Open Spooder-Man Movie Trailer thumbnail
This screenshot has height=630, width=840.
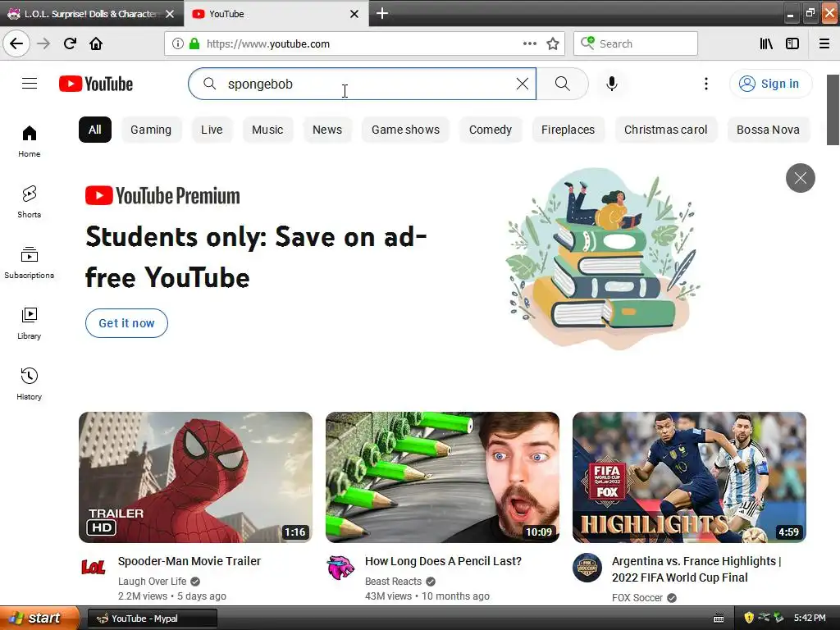[x=195, y=477]
